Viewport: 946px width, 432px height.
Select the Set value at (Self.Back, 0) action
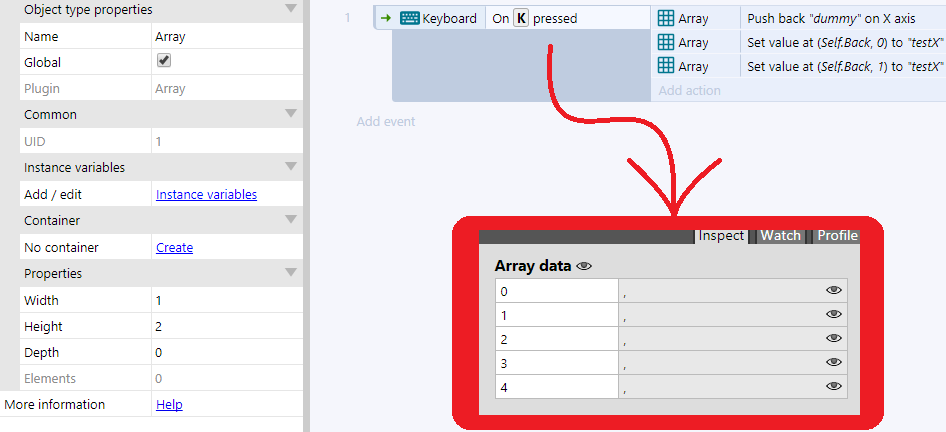[x=843, y=42]
